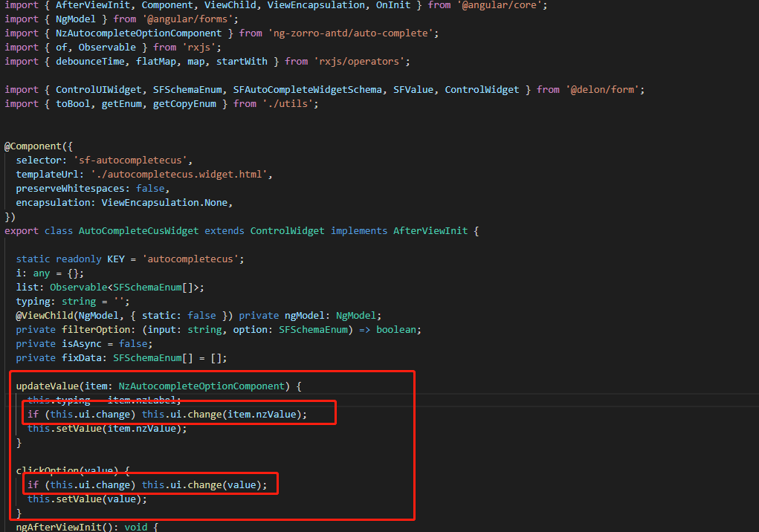Click 'ViewEncapsulation.None' value
This screenshot has width=759, height=532.
[x=164, y=202]
